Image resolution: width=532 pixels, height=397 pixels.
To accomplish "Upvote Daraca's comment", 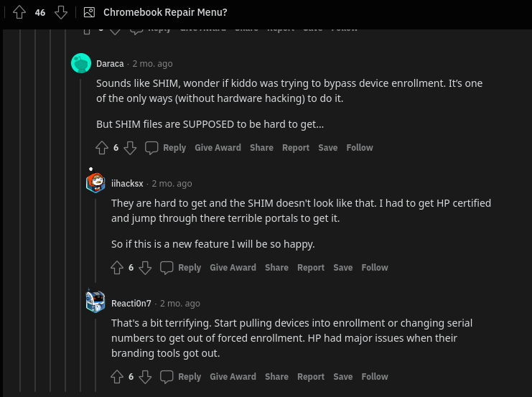I will tap(102, 148).
